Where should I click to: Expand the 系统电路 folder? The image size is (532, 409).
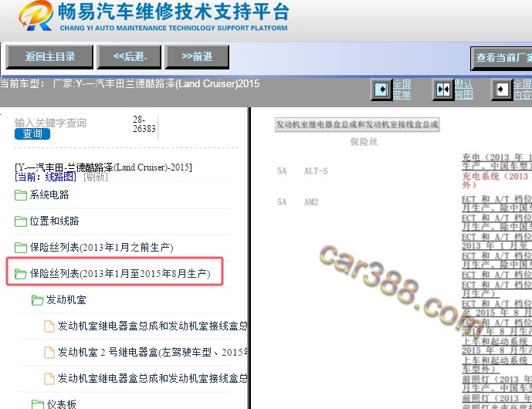49,194
